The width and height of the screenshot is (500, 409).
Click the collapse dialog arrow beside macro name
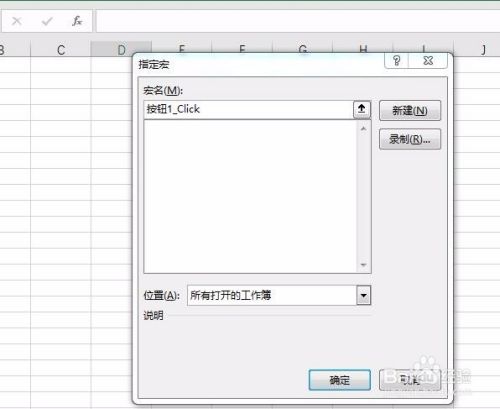point(362,109)
